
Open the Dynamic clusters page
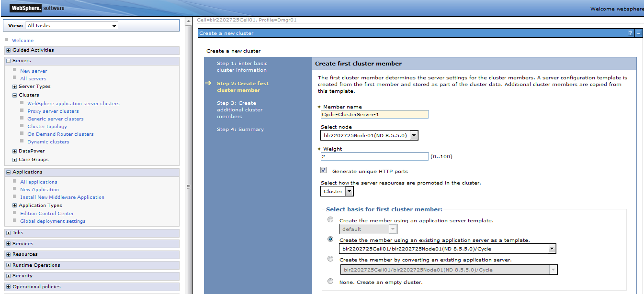[48, 142]
